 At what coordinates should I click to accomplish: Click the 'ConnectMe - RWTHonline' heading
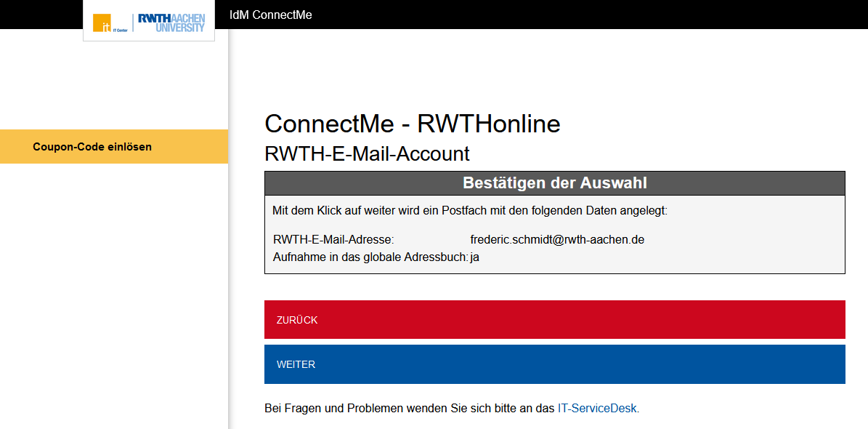click(x=413, y=124)
